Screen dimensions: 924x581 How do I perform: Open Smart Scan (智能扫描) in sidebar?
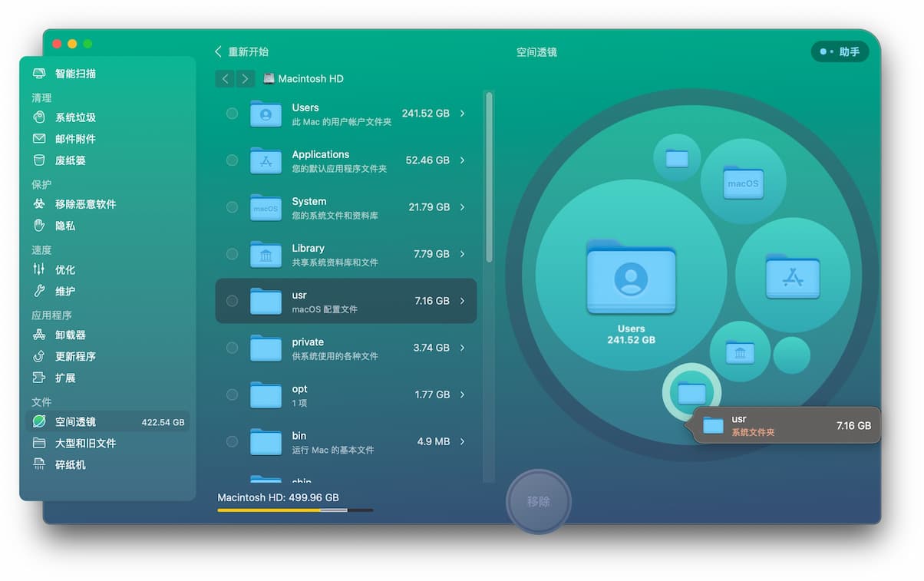(74, 74)
